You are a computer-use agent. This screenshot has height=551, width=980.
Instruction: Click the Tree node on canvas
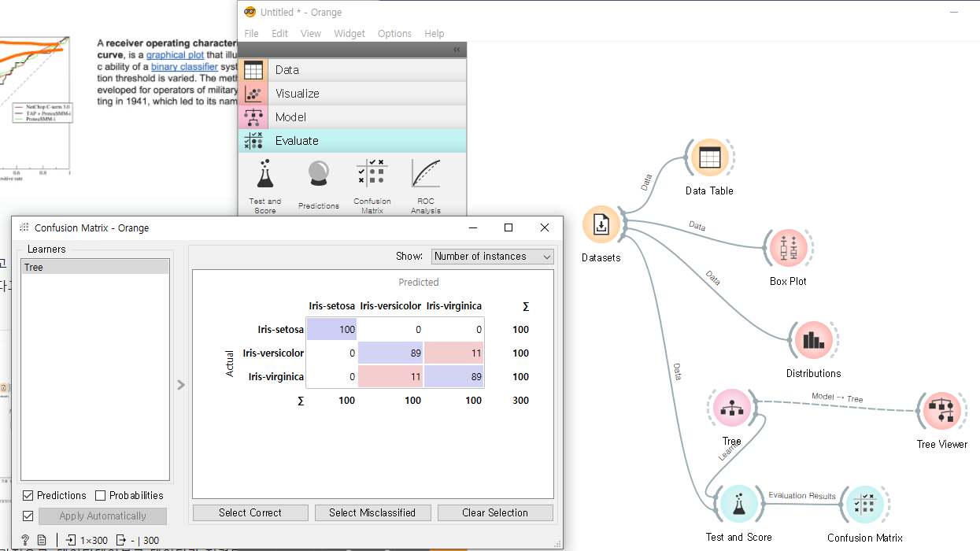[732, 409]
